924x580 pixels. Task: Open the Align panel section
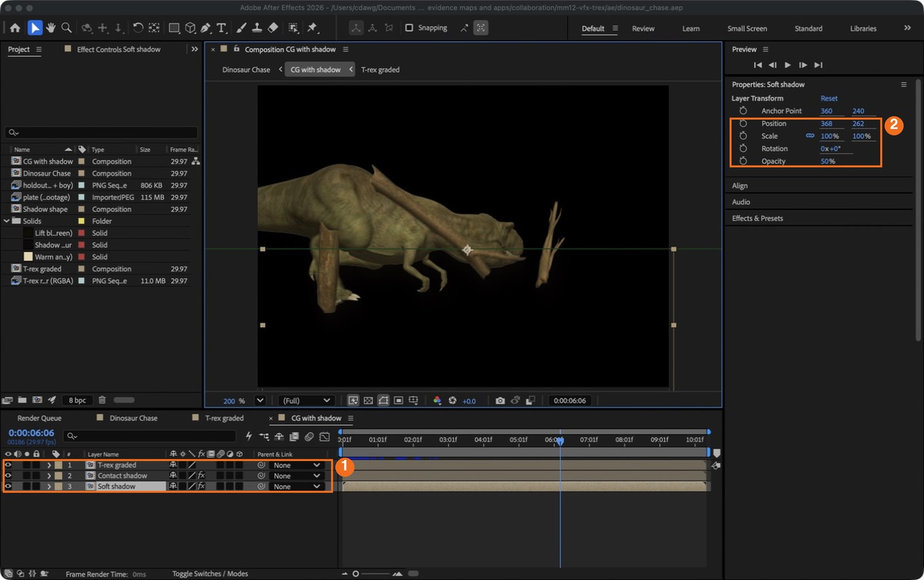[x=739, y=186]
